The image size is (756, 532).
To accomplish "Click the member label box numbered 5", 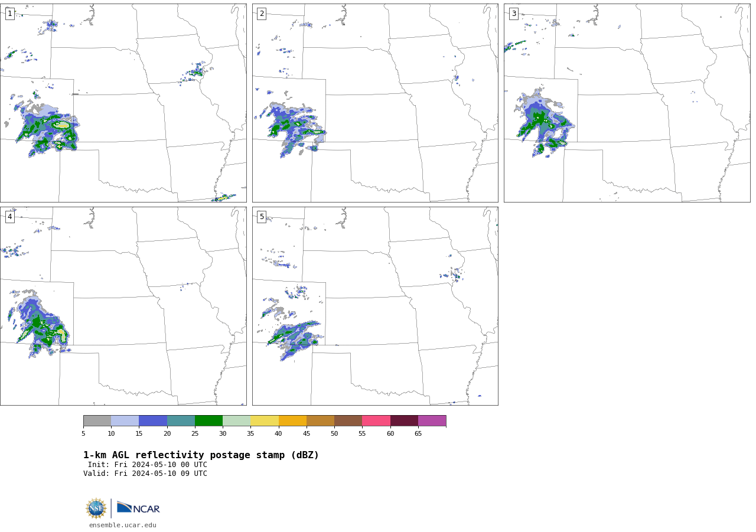I will (x=262, y=217).
